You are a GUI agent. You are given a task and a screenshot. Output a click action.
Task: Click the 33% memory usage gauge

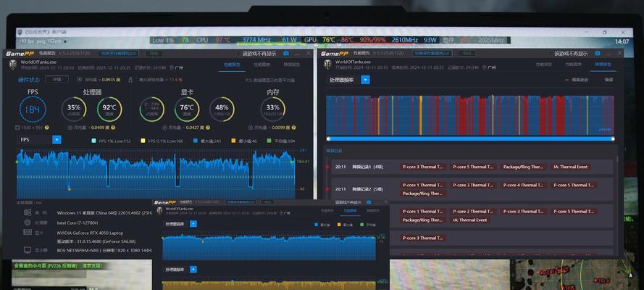click(x=272, y=109)
